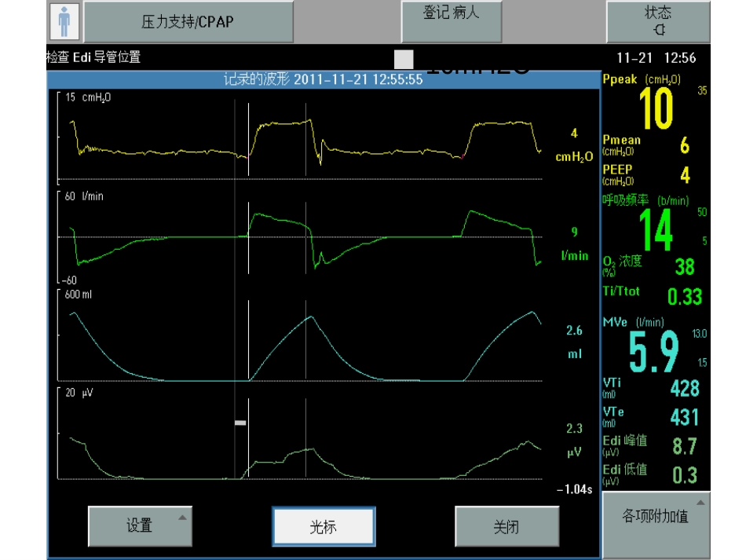746x560 pixels.
Task: Open the 压力支持/CPAP ventilation mode button
Action: click(x=188, y=22)
